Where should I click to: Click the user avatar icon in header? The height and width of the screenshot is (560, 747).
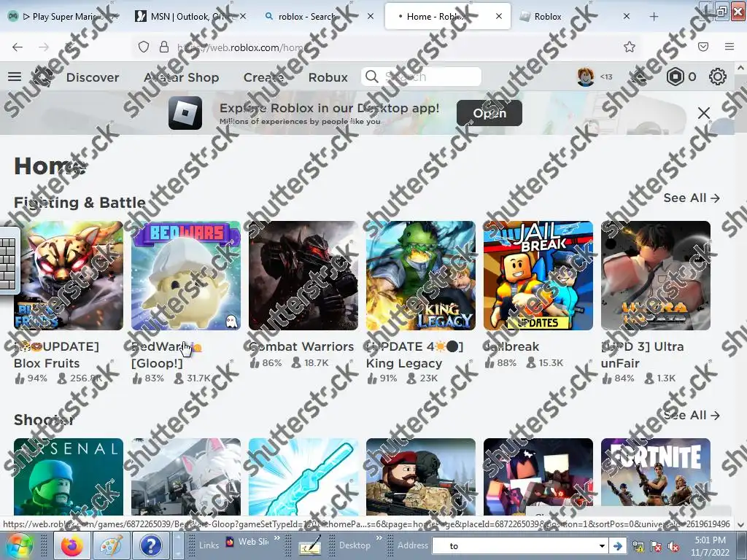click(x=586, y=77)
